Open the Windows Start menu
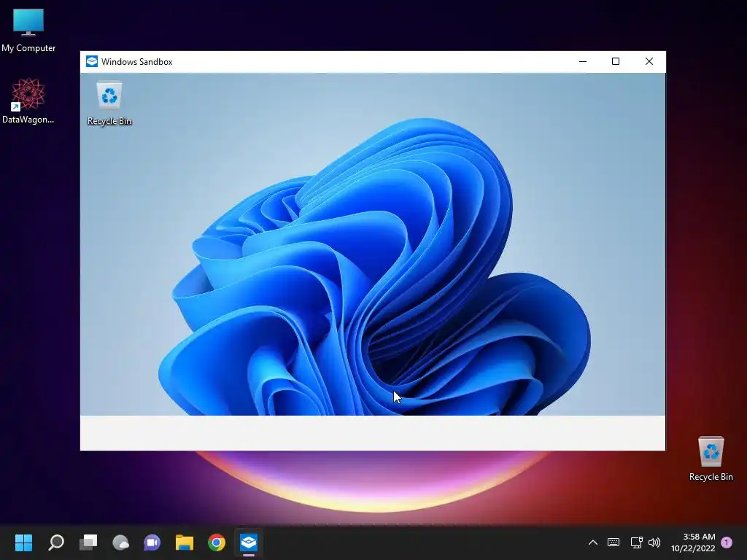Viewport: 747px width, 560px height. [x=23, y=542]
